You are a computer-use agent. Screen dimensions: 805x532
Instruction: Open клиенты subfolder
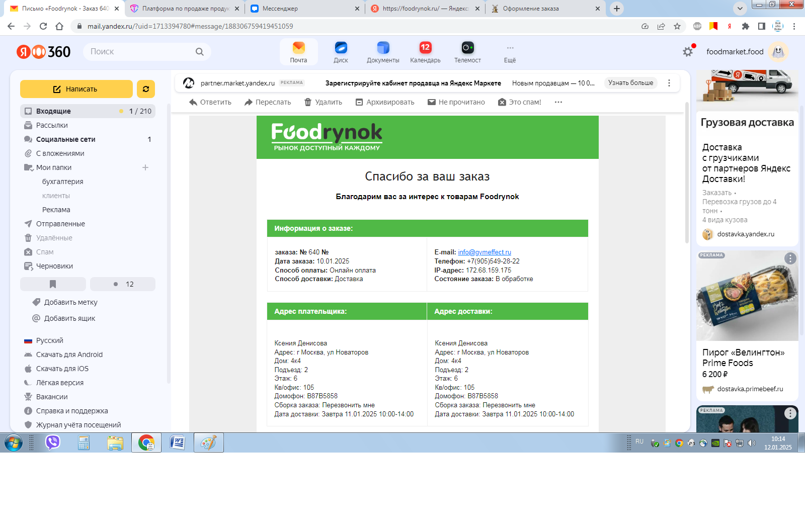[56, 196]
